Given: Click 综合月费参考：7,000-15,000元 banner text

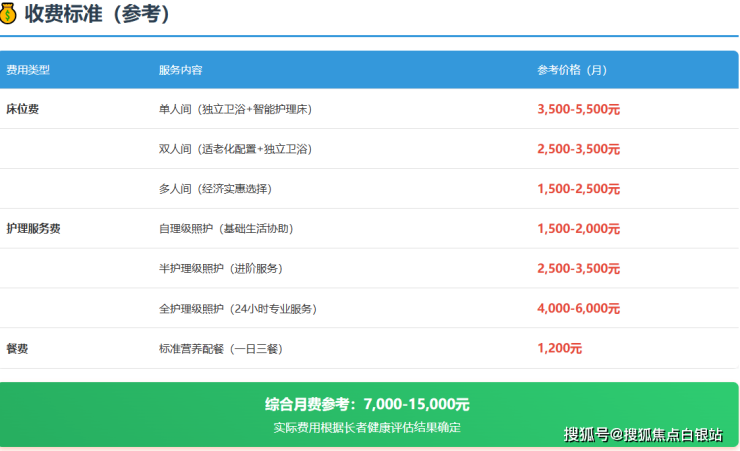Looking at the screenshot, I should click(x=367, y=404).
